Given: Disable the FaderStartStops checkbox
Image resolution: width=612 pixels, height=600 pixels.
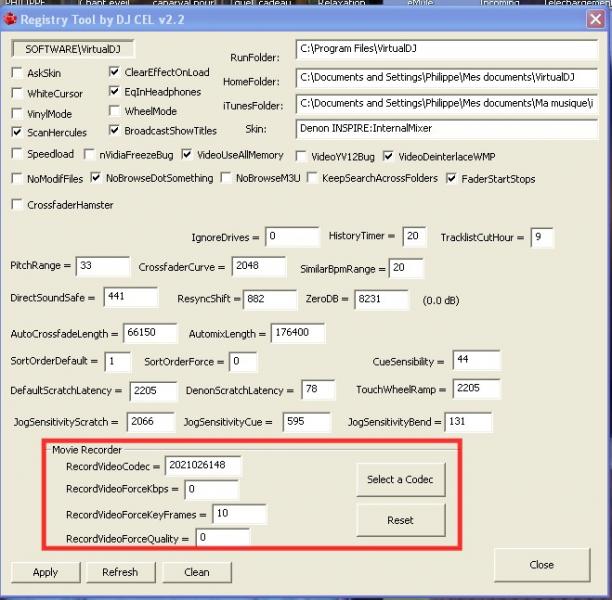Looking at the screenshot, I should (452, 179).
